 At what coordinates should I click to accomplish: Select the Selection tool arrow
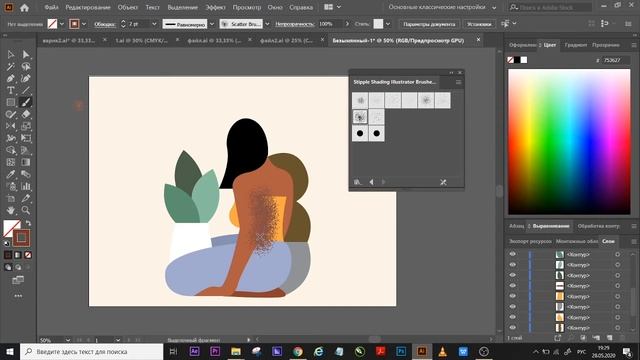click(x=11, y=54)
